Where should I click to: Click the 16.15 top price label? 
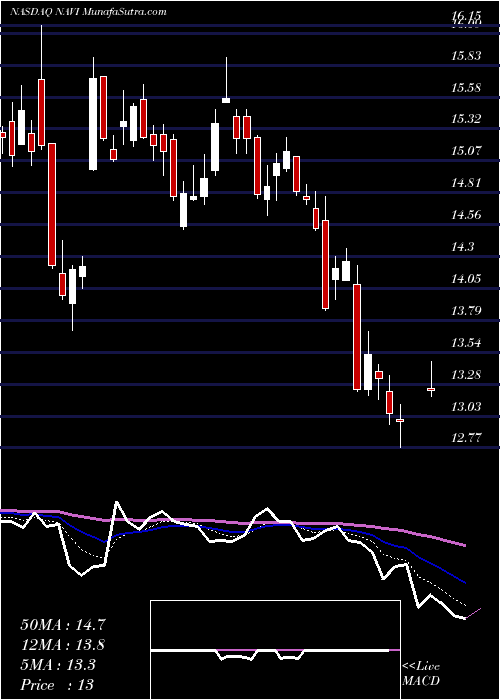466,18
